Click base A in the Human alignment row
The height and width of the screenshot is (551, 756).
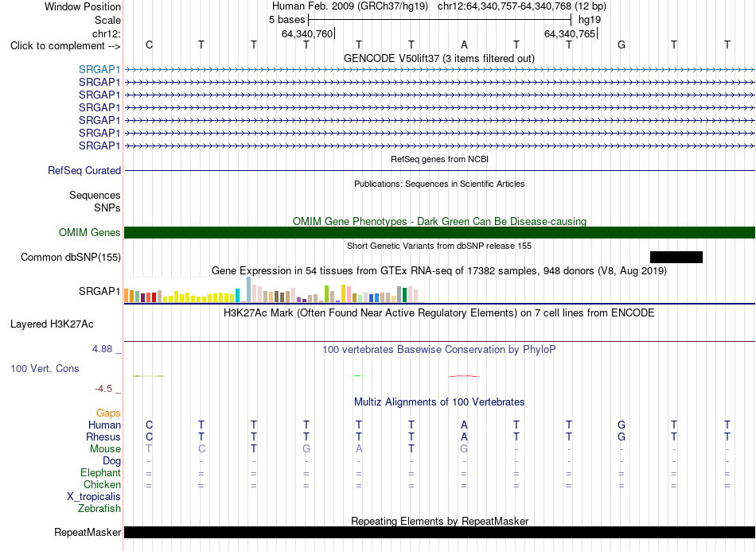pos(464,425)
